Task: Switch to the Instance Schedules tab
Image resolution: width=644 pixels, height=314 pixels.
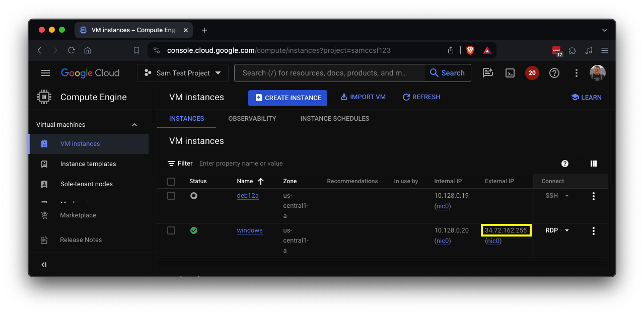Action: [335, 119]
